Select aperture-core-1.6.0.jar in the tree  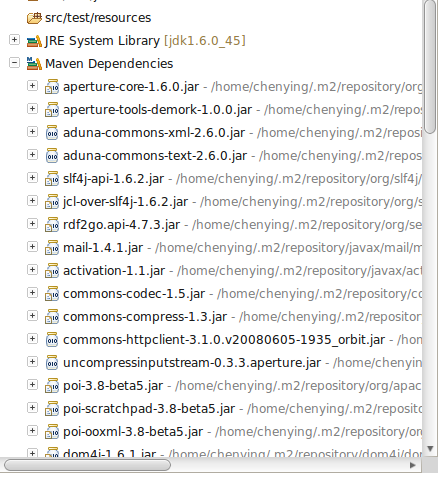pos(131,87)
